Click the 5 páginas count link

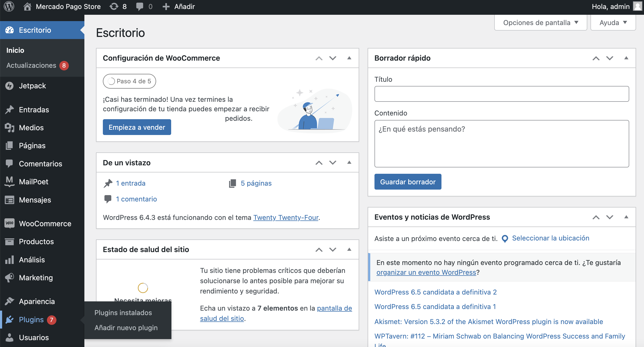(x=256, y=183)
